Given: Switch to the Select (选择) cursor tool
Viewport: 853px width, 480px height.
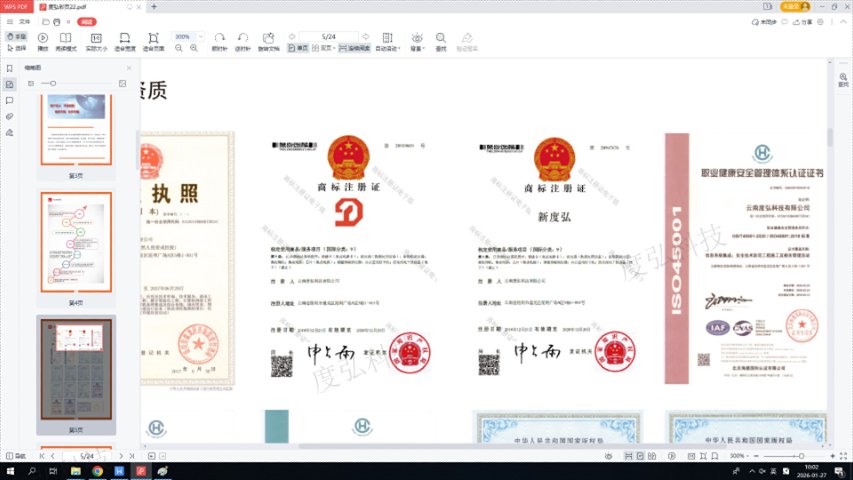Looking at the screenshot, I should click(16, 48).
